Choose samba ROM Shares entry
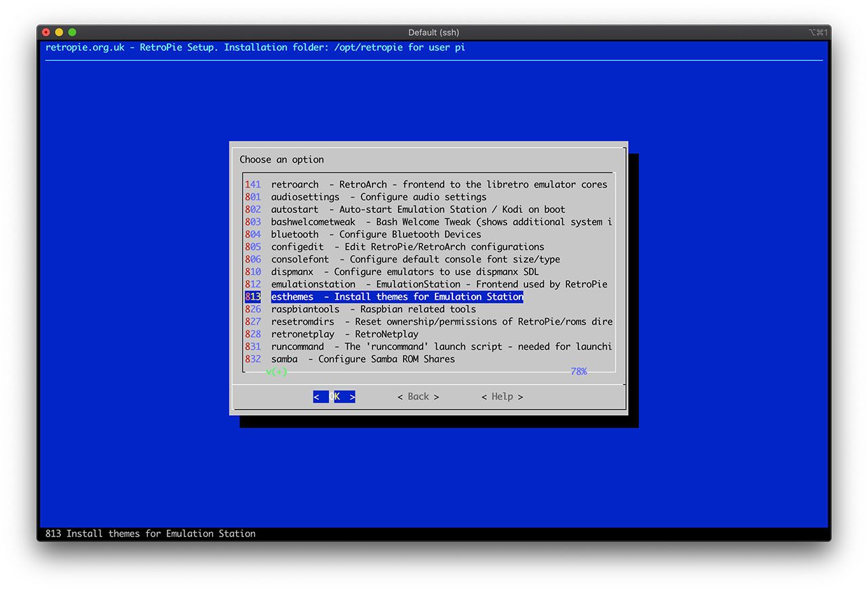This screenshot has width=868, height=590. pyautogui.click(x=363, y=359)
